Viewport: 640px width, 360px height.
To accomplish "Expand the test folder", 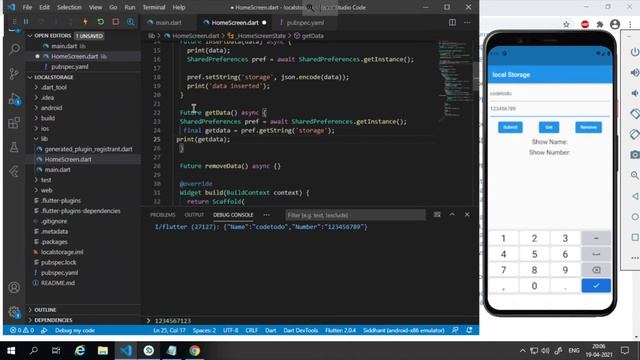I will (x=46, y=180).
